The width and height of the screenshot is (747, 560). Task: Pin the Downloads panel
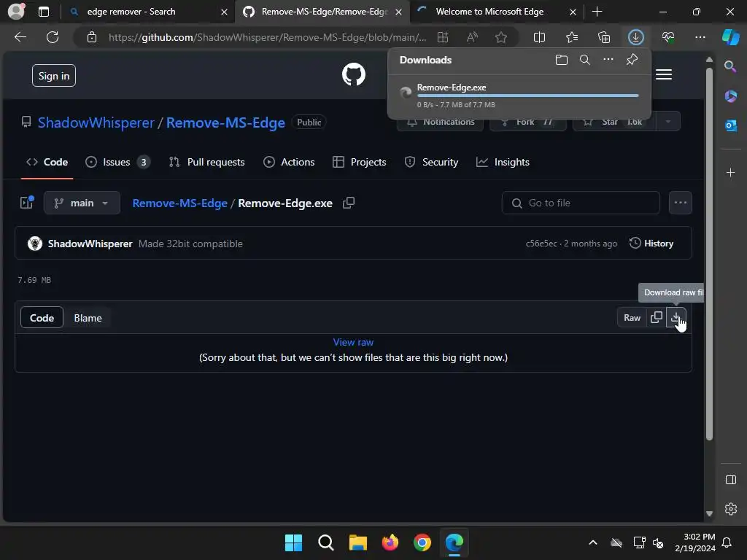pos(632,60)
